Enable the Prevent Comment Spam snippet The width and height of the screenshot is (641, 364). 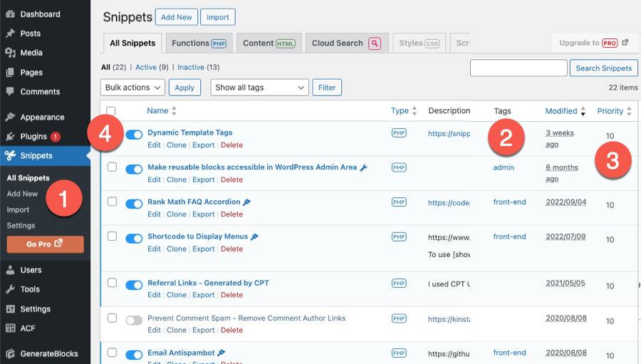134,321
